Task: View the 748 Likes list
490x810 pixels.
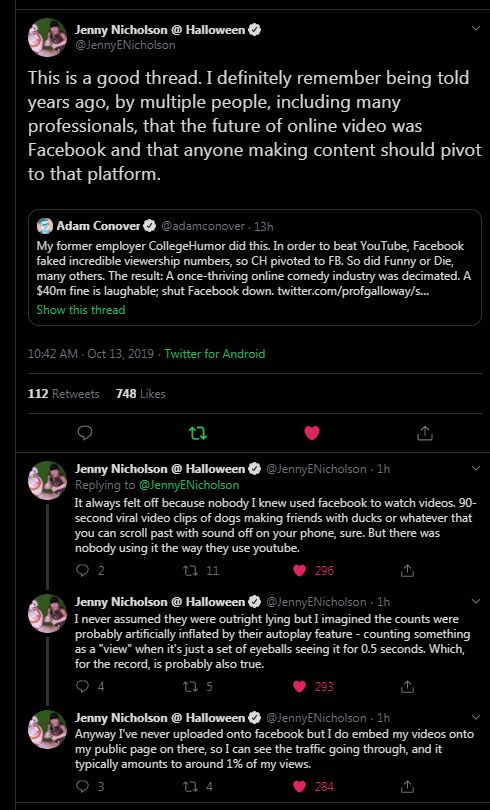Action: [x=140, y=394]
